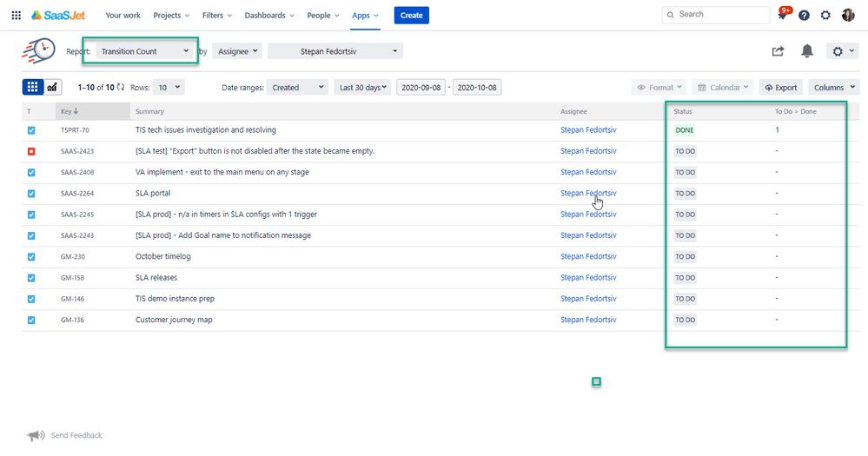Click summary 'TIS demo instance prep'

175,299
